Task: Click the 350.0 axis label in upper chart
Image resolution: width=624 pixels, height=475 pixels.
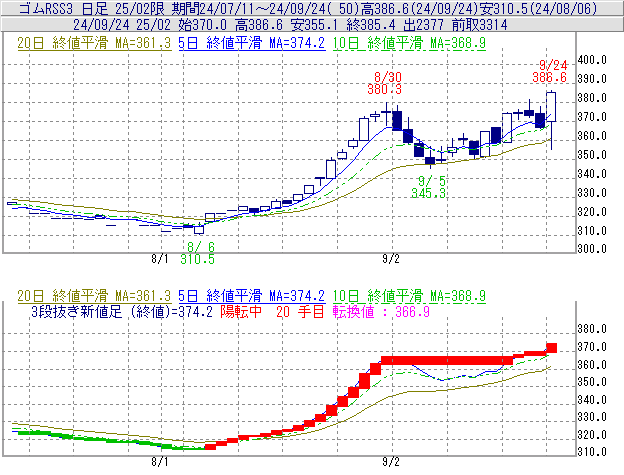Action: pyautogui.click(x=592, y=155)
